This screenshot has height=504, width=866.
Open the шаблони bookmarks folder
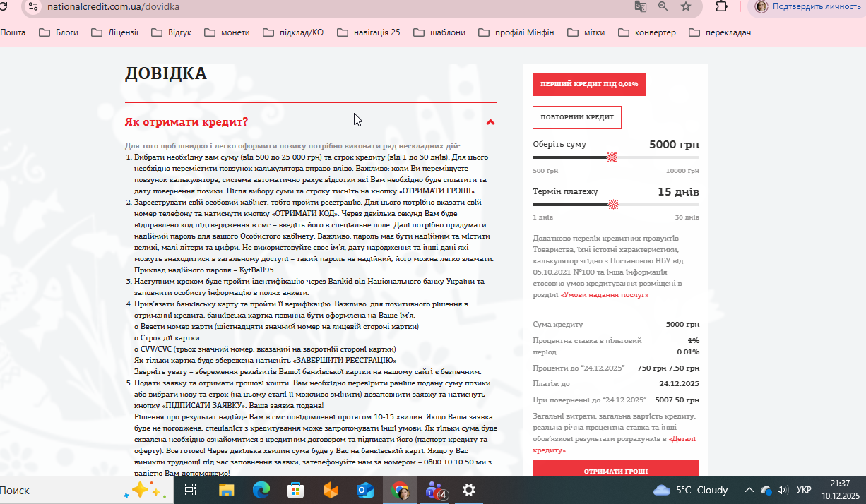[x=439, y=32]
